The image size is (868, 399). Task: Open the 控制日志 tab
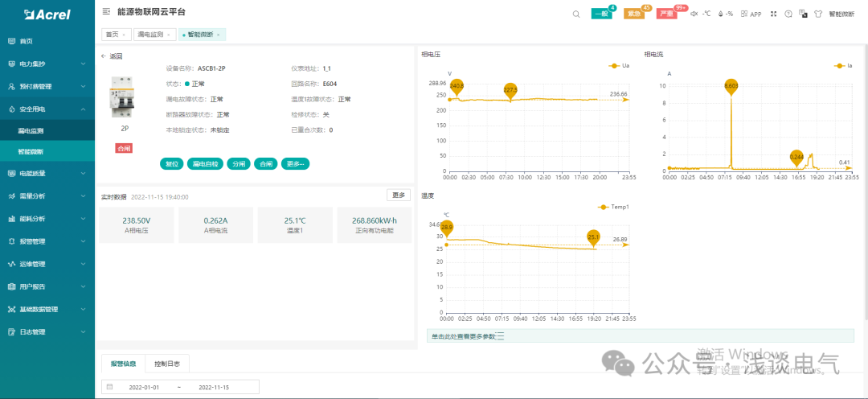coord(167,364)
